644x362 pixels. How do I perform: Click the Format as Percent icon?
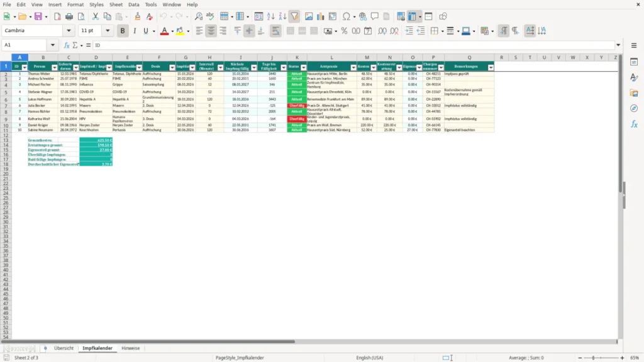[344, 31]
